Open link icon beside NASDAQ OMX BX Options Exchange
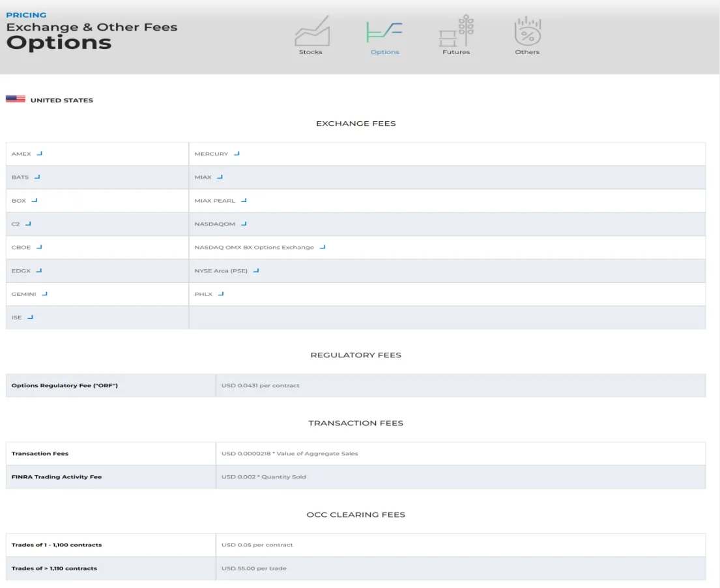720x588 pixels. tap(323, 246)
